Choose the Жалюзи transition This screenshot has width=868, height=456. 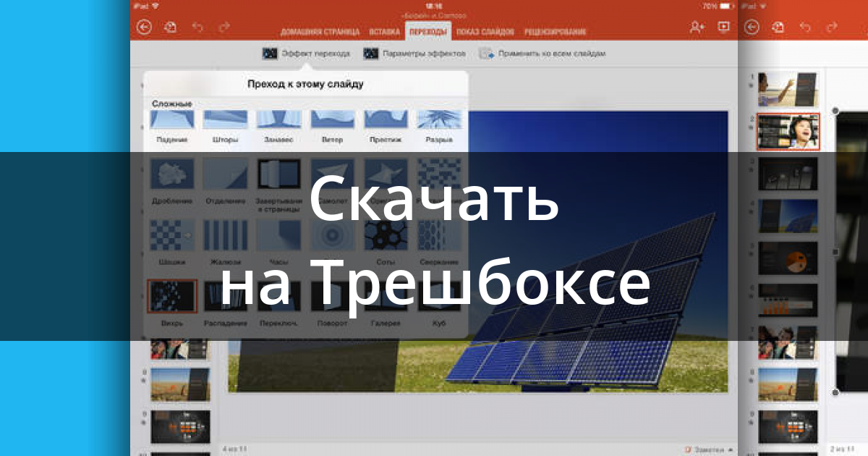225,242
